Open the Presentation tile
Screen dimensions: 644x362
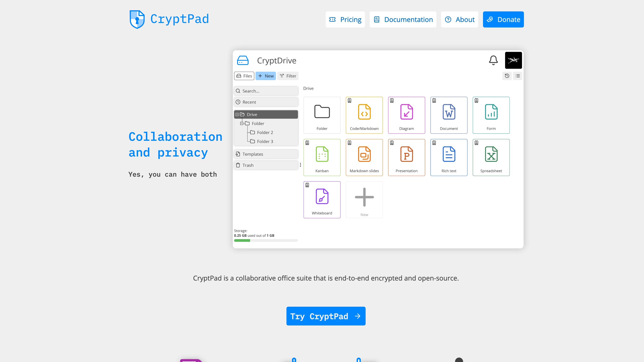(x=407, y=157)
